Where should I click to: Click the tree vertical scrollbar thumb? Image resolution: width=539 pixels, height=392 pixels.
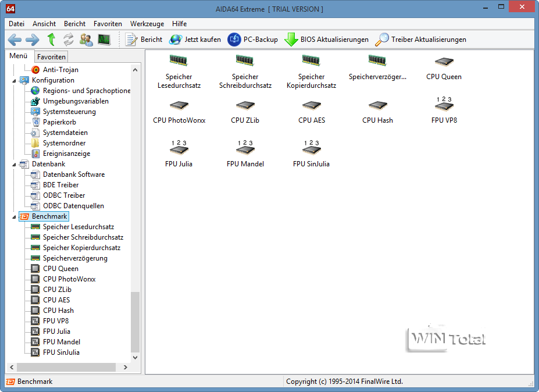coord(135,322)
